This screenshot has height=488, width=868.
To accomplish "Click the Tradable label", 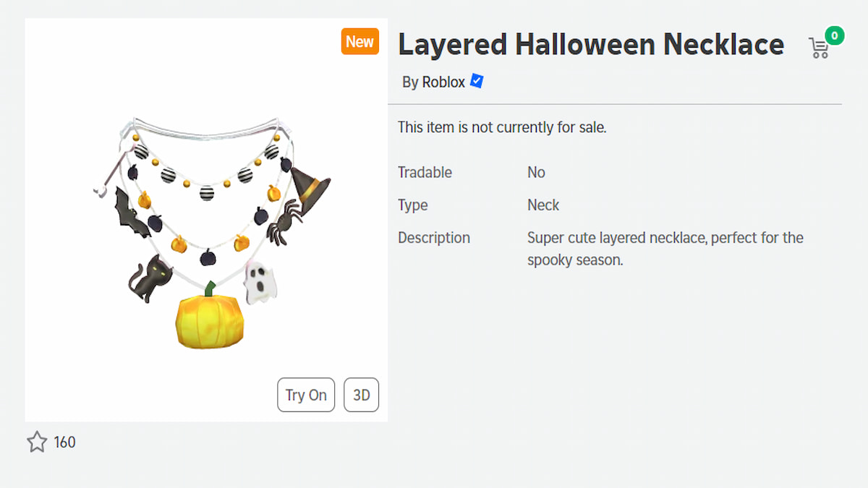I will [425, 172].
